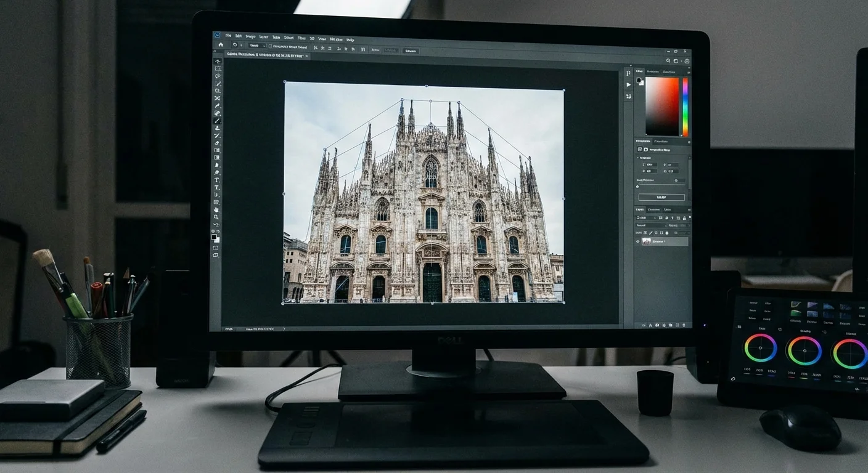Switch to the Swatches tab
The width and height of the screenshot is (868, 473).
click(x=653, y=71)
